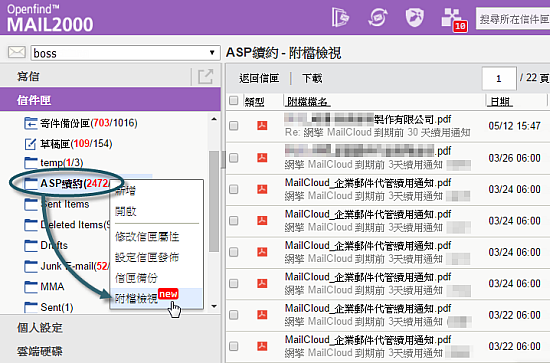Click 返回信匣 to return to the mailbox
Screen dimensions: 550x363
[259, 78]
